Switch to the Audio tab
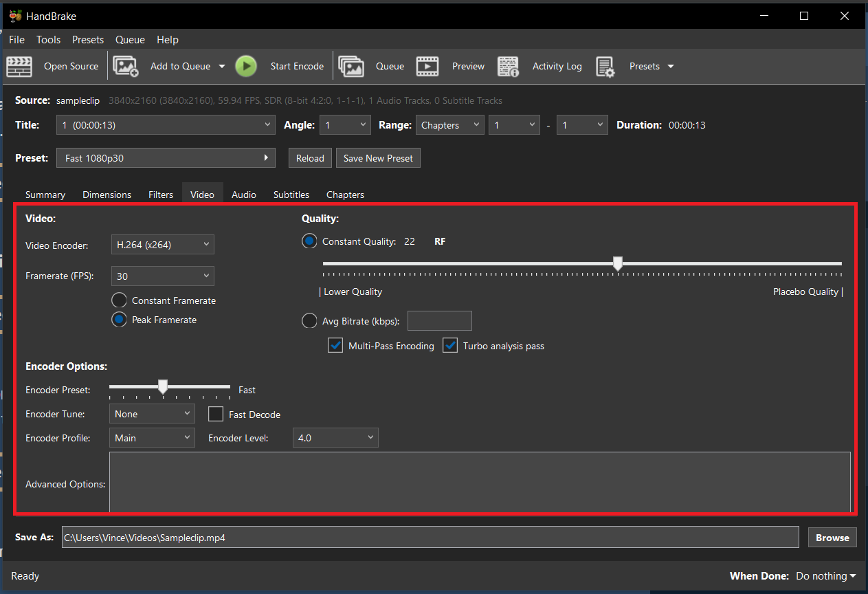 pos(244,195)
